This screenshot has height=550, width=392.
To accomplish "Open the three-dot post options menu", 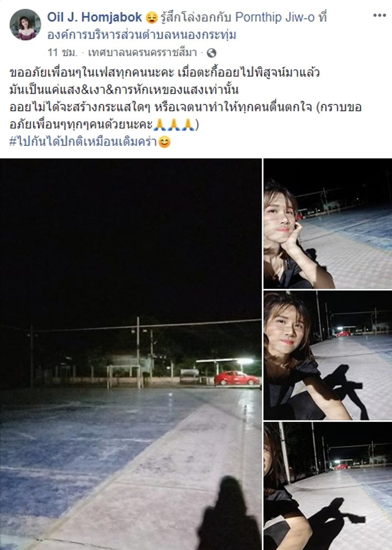I will (x=379, y=15).
